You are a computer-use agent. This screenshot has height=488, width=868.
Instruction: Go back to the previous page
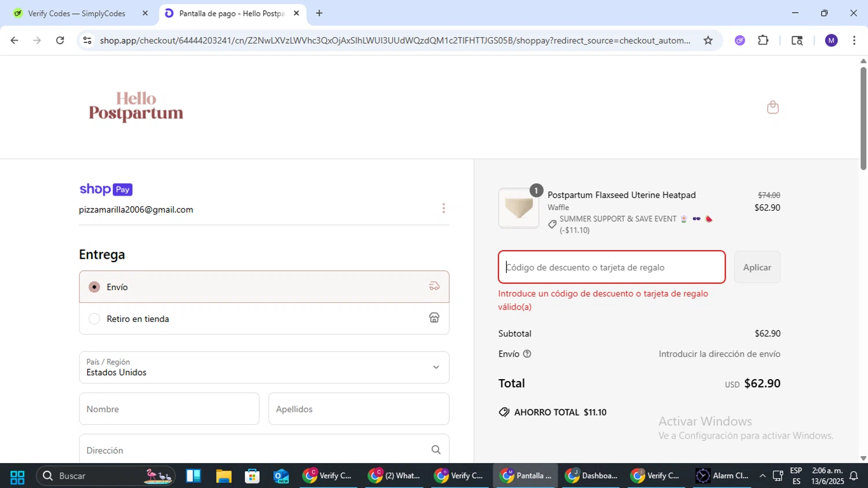[14, 40]
